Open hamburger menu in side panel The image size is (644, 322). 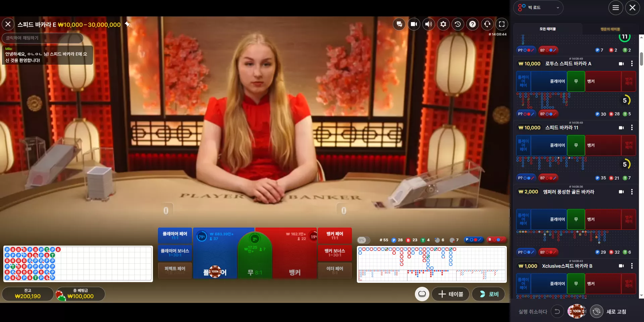616,8
